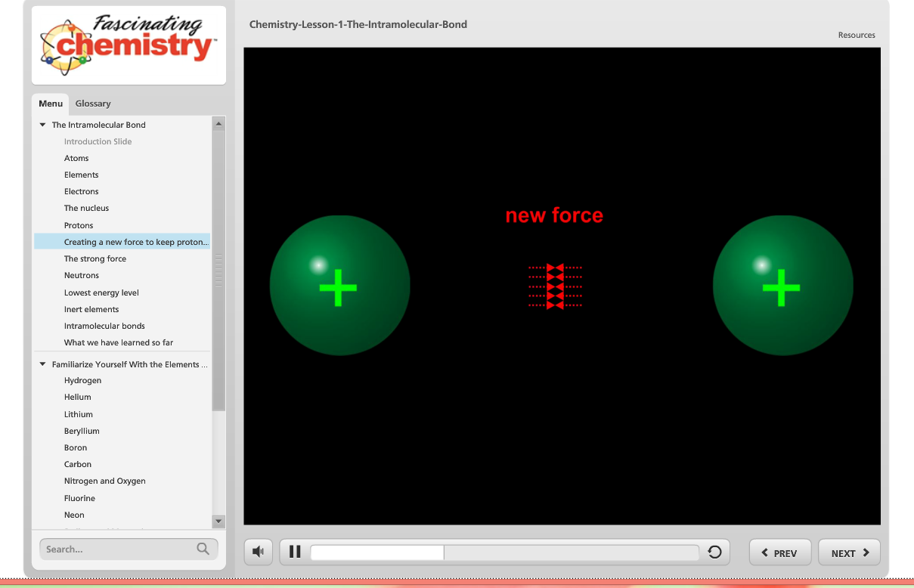Open The strong force slide
914x588 pixels.
point(95,258)
